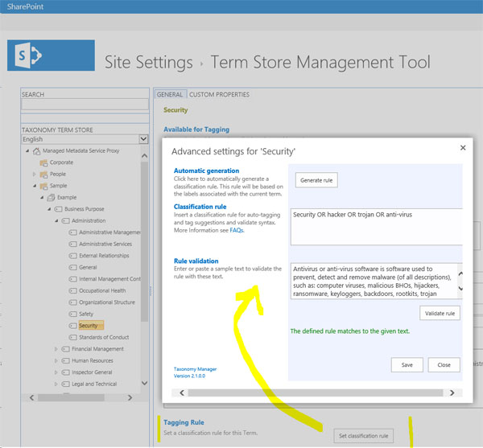Viewport: 483px width, 448px height.
Task: Click the Legal and Technical tag icon
Action: (x=65, y=384)
